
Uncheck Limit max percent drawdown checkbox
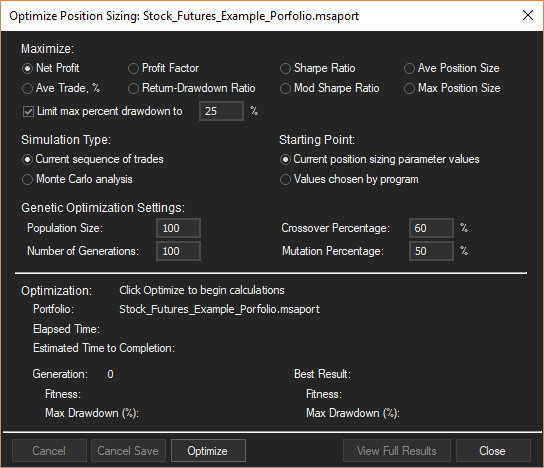click(x=28, y=111)
